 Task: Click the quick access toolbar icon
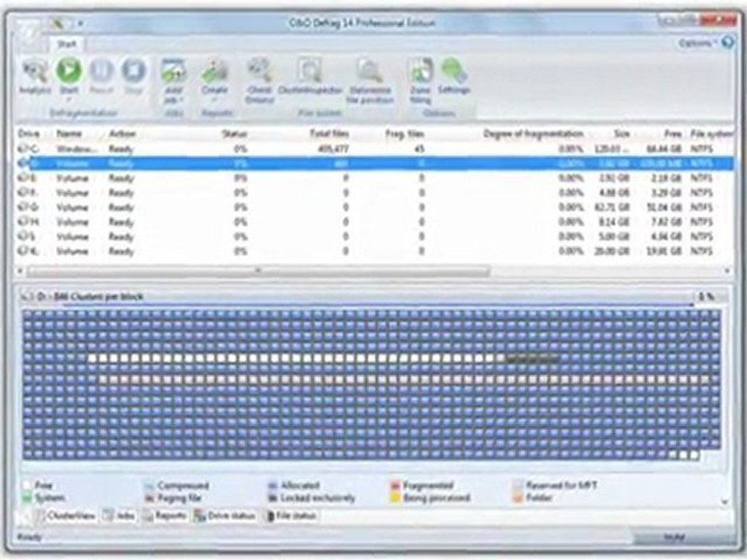click(x=57, y=23)
